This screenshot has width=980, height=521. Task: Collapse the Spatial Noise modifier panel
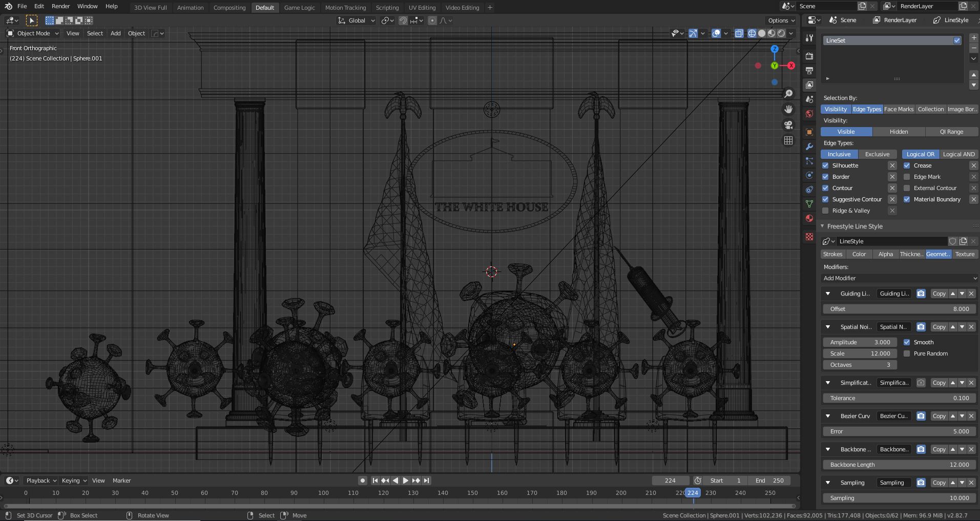(828, 327)
